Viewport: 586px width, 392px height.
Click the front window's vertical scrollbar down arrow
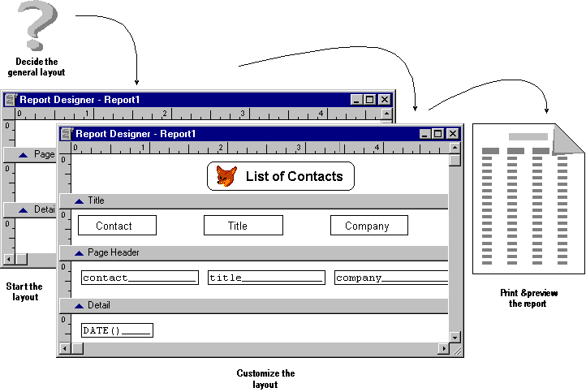coord(455,337)
